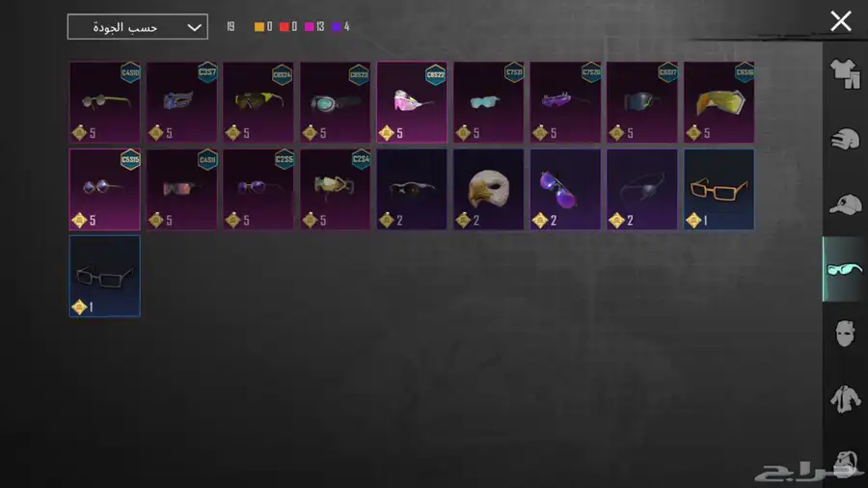Choose the gold shield C6S16 visor

click(x=719, y=102)
